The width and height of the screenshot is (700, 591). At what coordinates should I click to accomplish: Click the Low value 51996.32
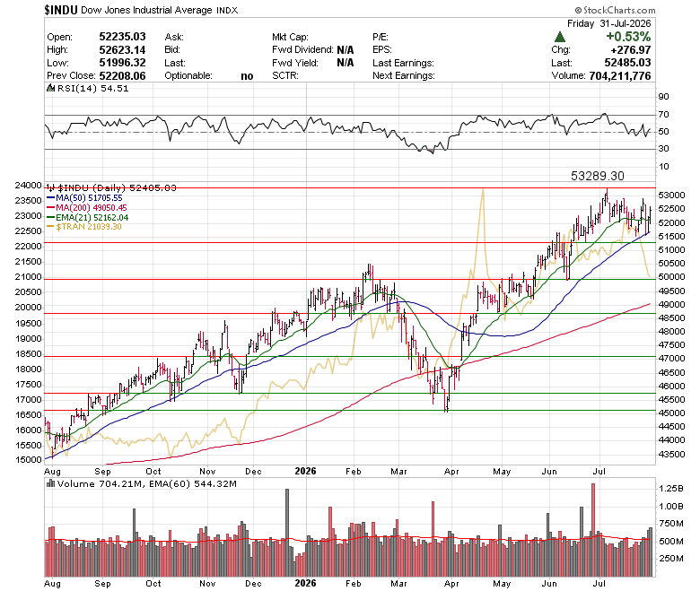click(x=122, y=63)
